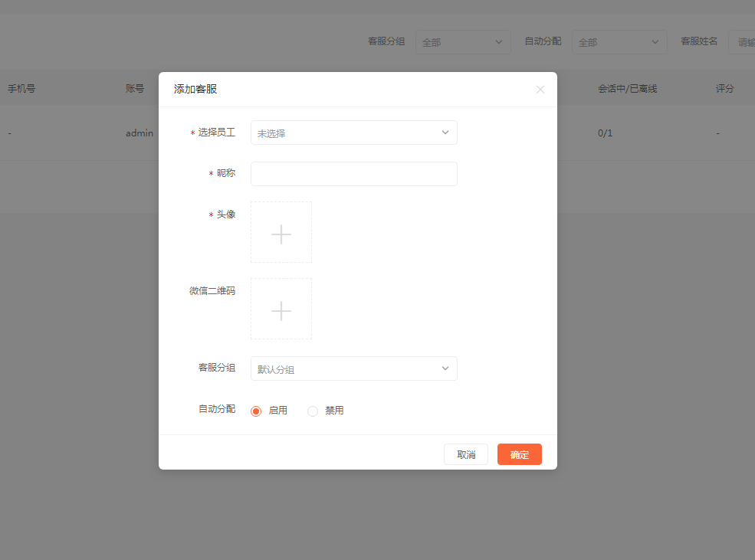Click the orange 确定 button
This screenshot has height=560, width=755.
pos(520,454)
